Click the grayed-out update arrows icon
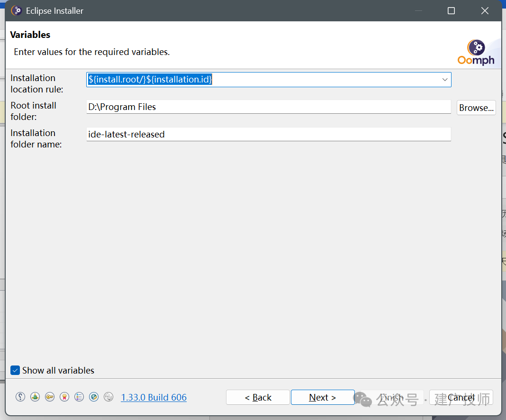506x420 pixels. [x=109, y=397]
